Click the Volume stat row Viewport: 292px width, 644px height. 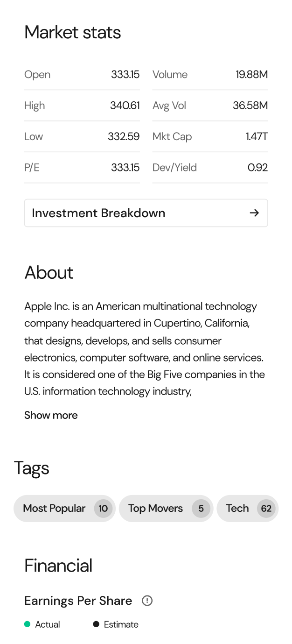pos(210,75)
